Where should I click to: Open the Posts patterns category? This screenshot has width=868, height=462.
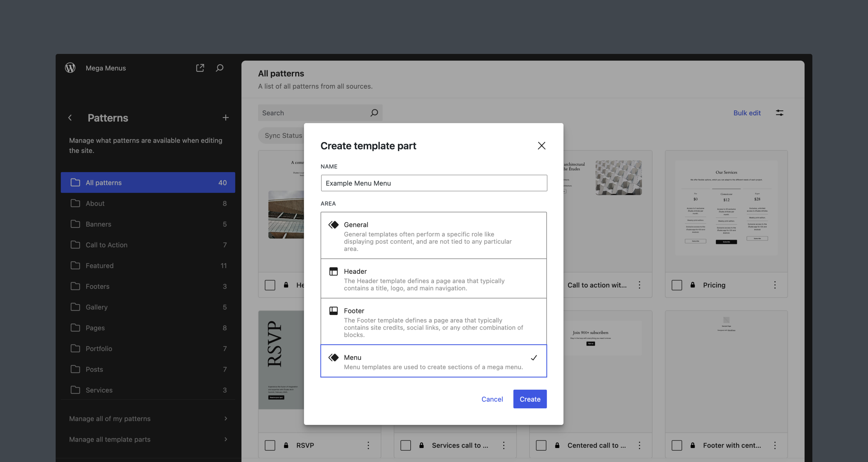click(148, 369)
